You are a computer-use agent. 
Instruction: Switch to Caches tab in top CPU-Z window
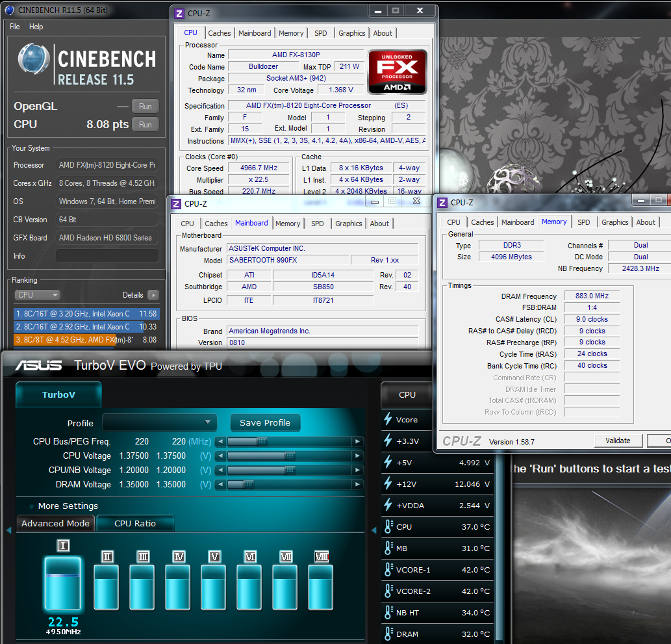(219, 33)
